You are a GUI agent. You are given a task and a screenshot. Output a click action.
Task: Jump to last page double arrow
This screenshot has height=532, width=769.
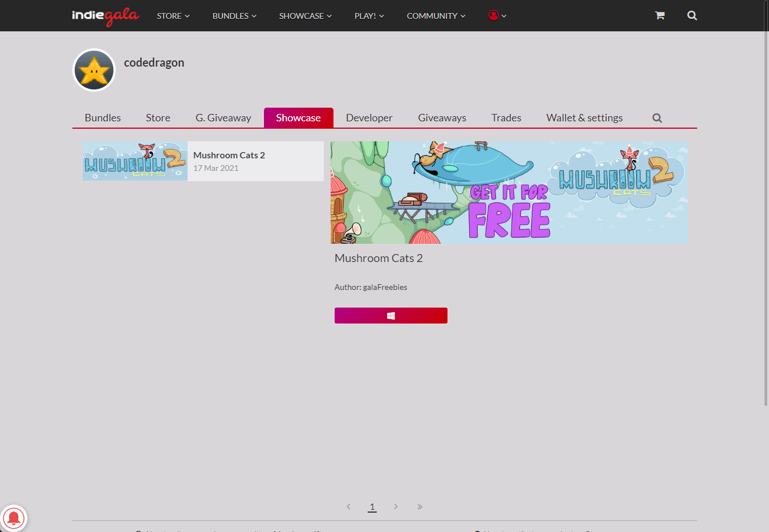(x=420, y=506)
